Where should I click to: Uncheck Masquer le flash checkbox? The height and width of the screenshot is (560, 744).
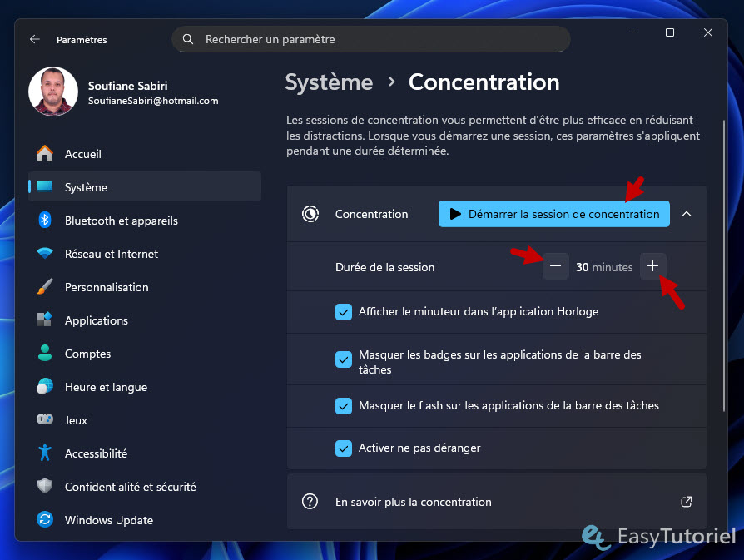pyautogui.click(x=344, y=406)
